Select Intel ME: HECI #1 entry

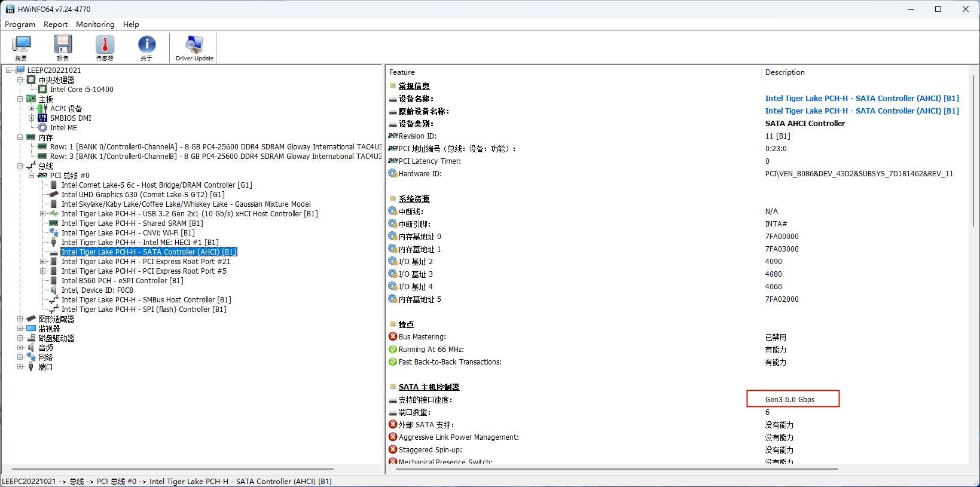pyautogui.click(x=140, y=243)
